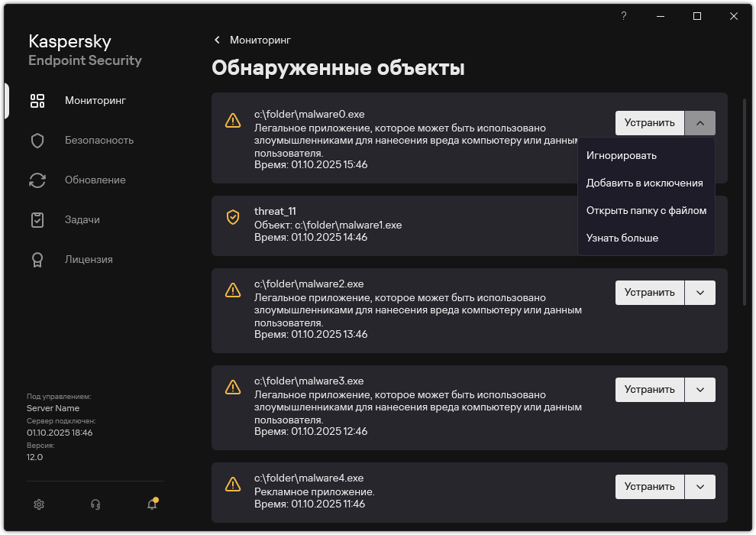Select Открыть папку с файлом option
Screen dimensions: 756x535
[646, 210]
